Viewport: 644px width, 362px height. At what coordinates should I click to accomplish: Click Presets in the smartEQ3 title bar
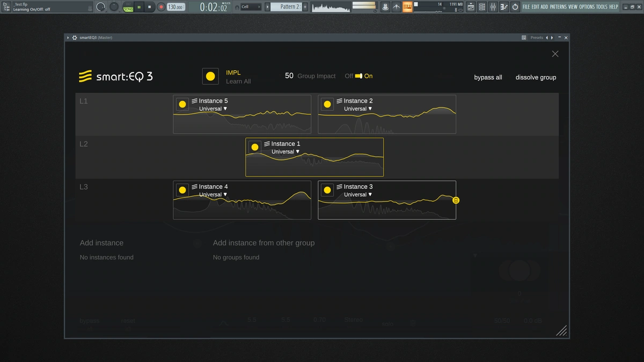click(537, 38)
